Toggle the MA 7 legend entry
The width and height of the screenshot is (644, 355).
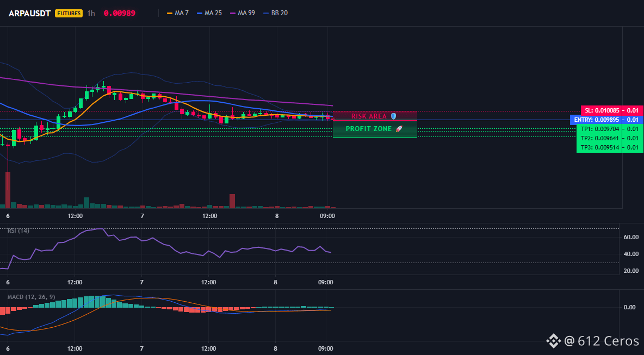pyautogui.click(x=178, y=13)
